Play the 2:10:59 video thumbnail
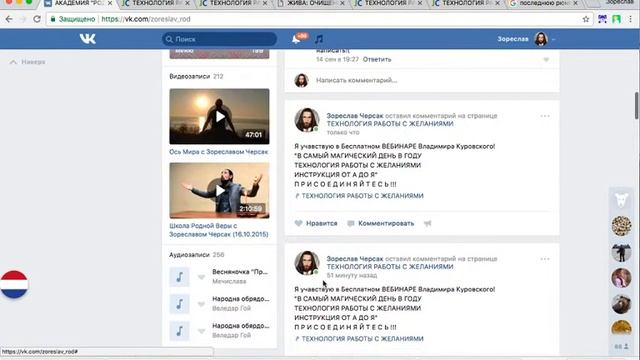Image resolution: width=640 pixels, height=360 pixels. 219,191
